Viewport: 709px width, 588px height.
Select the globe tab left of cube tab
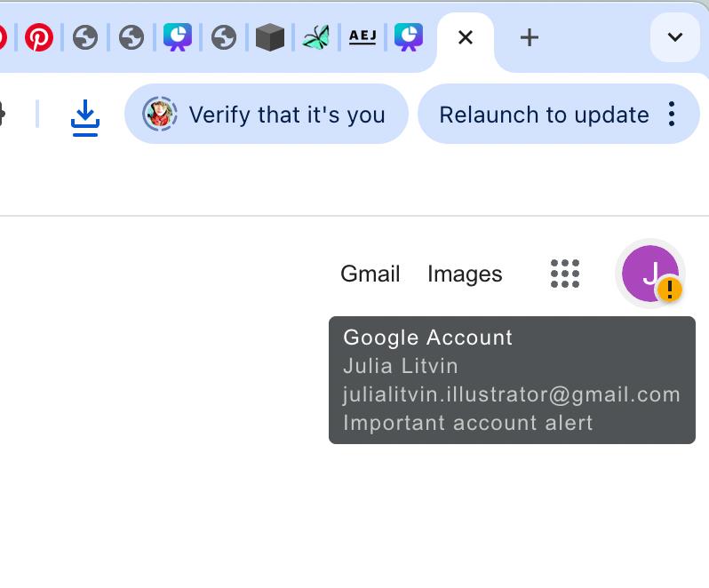pyautogui.click(x=224, y=37)
